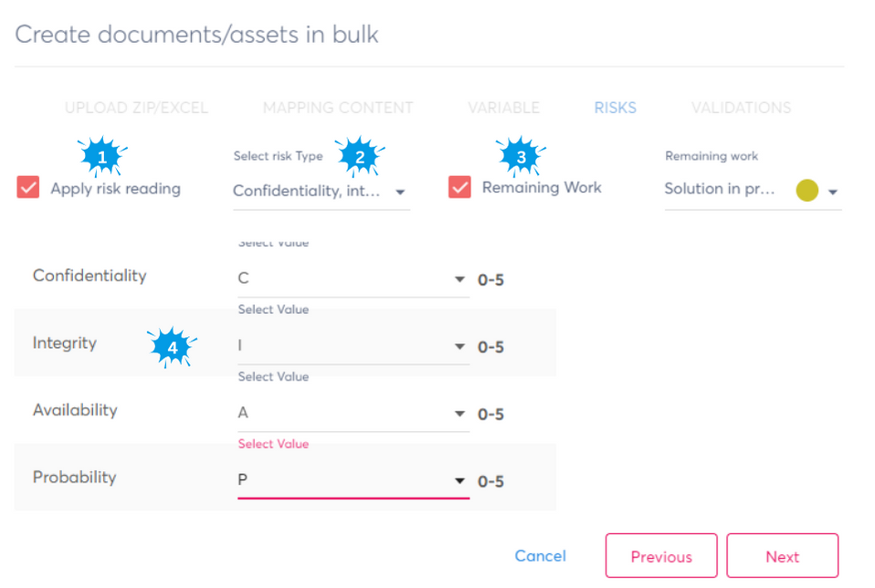Open the Select risk Type dropdown
The image size is (875, 588).
321,192
